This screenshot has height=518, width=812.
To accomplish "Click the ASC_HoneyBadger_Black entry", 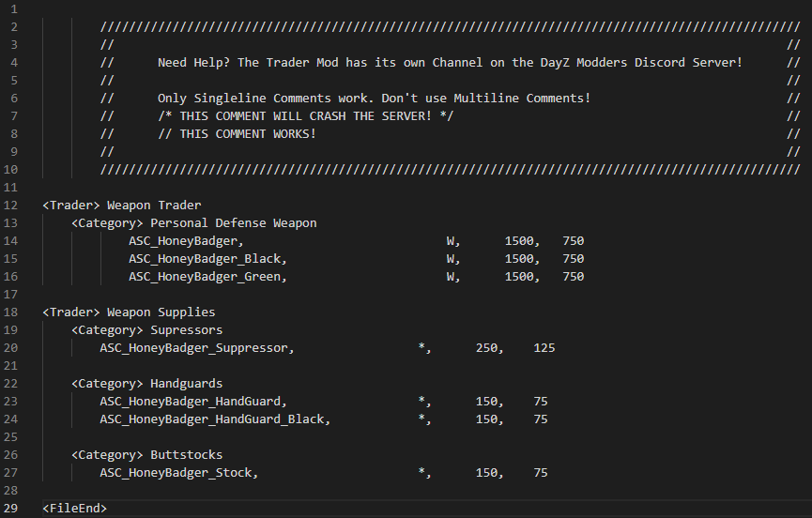I will click(207, 259).
